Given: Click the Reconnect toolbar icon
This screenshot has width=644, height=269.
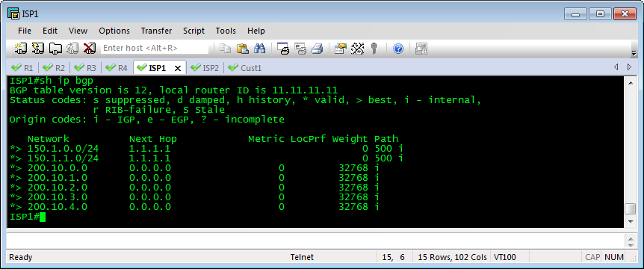Looking at the screenshot, I should pos(72,48).
